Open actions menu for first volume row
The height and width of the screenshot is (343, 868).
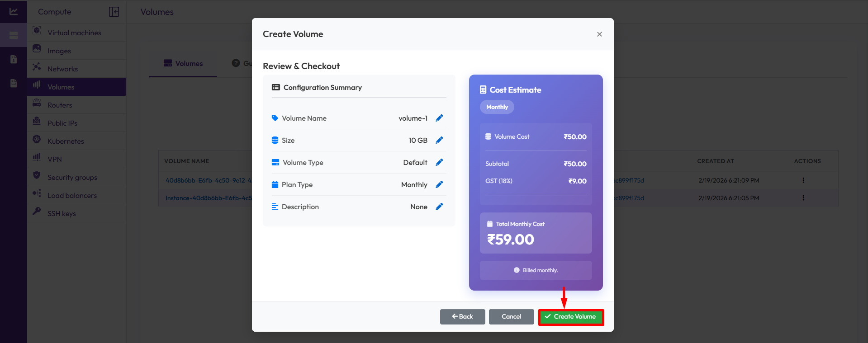tap(803, 180)
